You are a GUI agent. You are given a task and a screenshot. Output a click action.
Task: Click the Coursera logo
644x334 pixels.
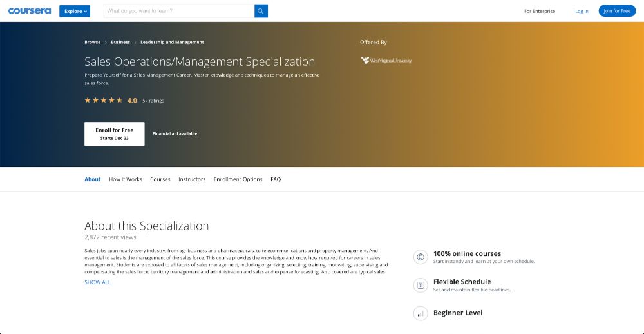(x=30, y=11)
